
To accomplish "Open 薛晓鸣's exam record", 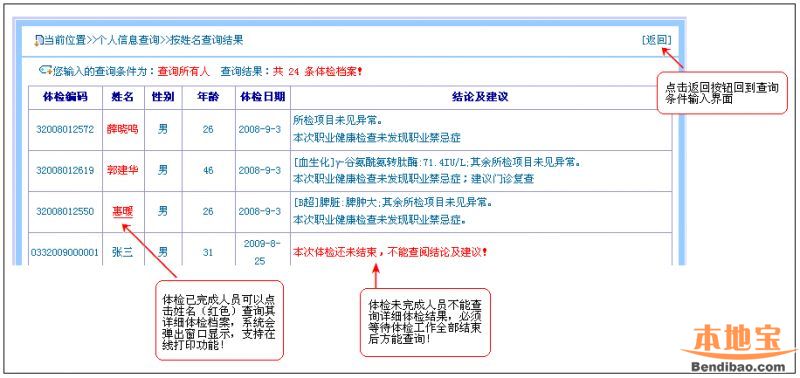I will click(122, 129).
